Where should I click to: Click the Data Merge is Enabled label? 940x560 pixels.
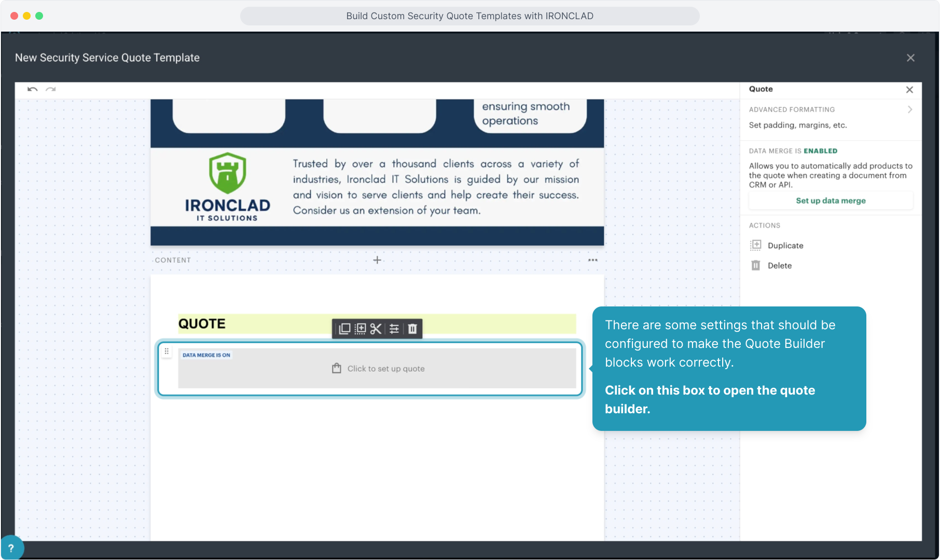pyautogui.click(x=793, y=151)
